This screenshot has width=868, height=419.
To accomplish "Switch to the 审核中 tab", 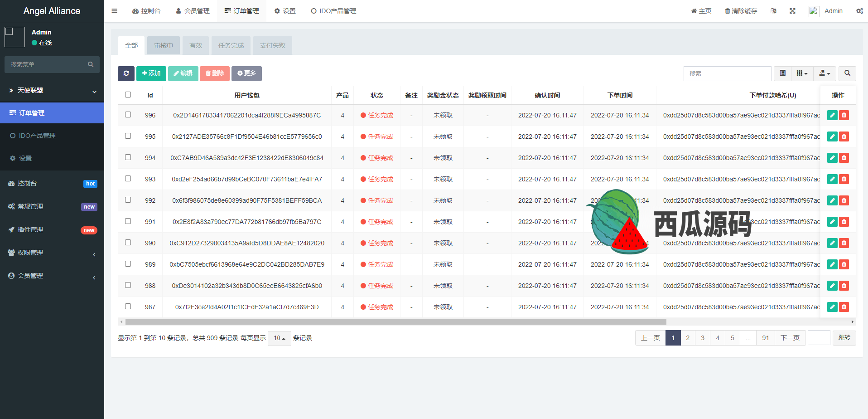I will (164, 45).
